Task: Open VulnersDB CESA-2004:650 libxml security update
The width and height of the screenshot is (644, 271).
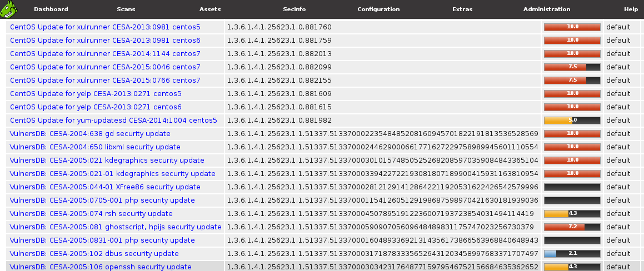Action: point(95,147)
